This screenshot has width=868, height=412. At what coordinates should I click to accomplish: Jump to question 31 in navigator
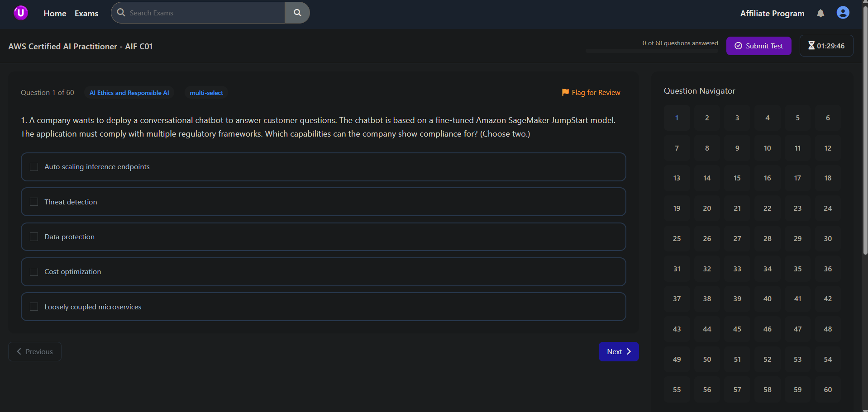(677, 269)
